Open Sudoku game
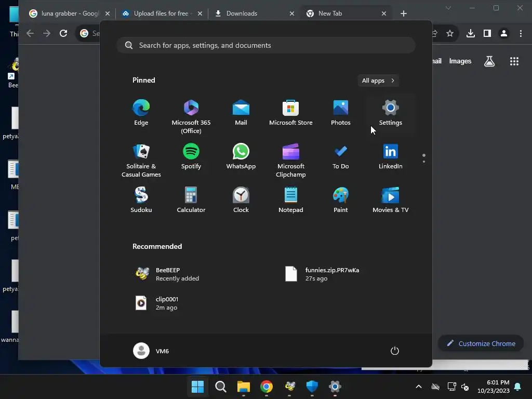The width and height of the screenshot is (532, 399). click(141, 200)
